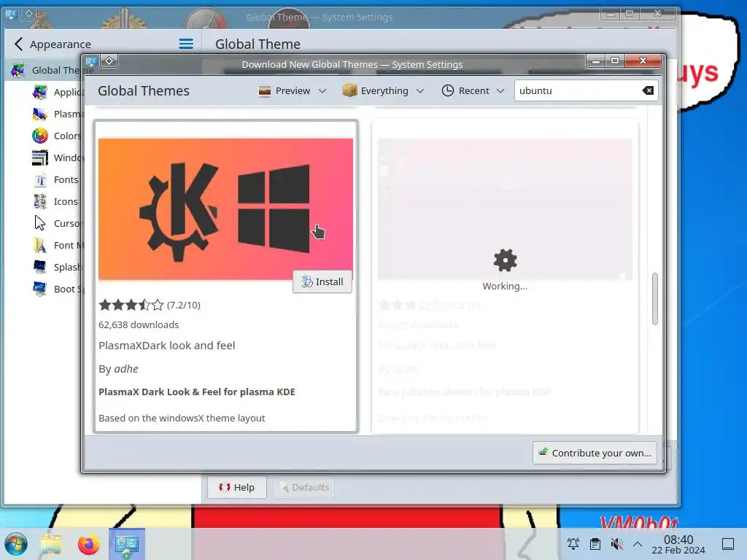
Task: Click System Settings taskbar entry
Action: (x=127, y=544)
